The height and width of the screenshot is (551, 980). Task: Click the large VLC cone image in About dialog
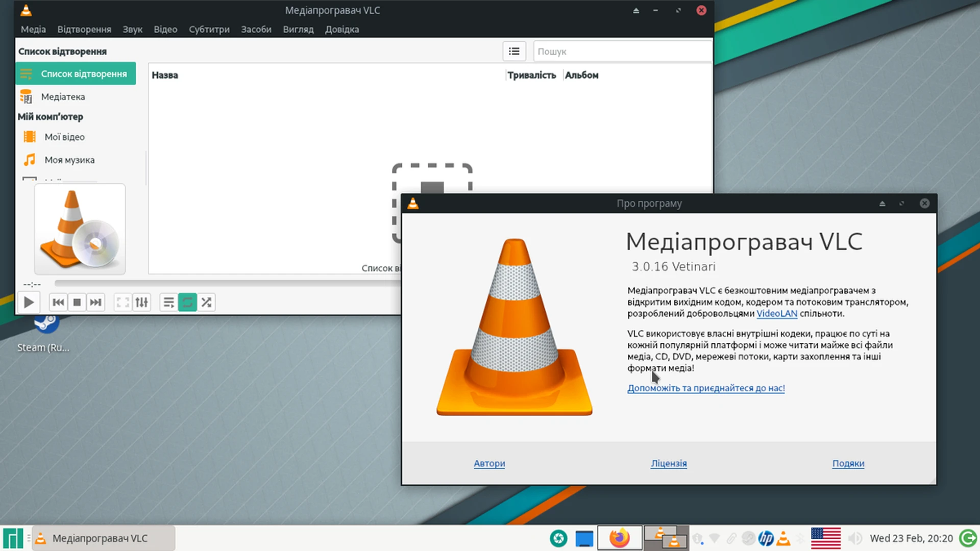514,327
